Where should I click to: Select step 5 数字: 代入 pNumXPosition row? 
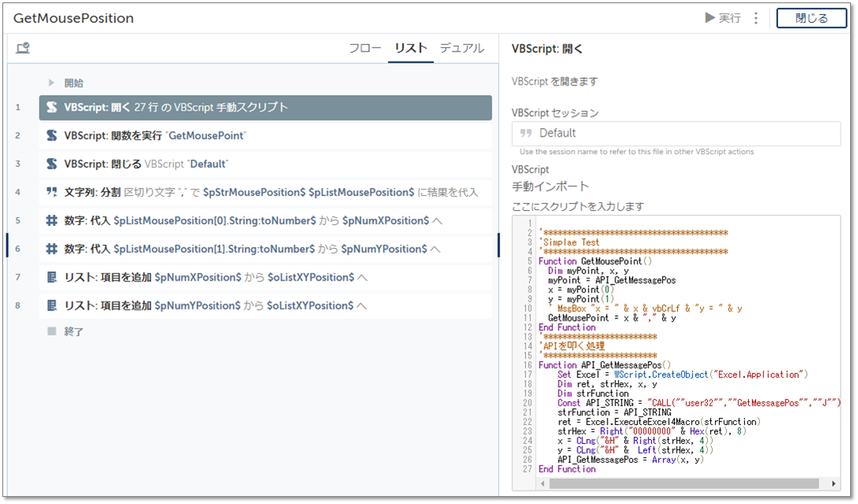(265, 220)
